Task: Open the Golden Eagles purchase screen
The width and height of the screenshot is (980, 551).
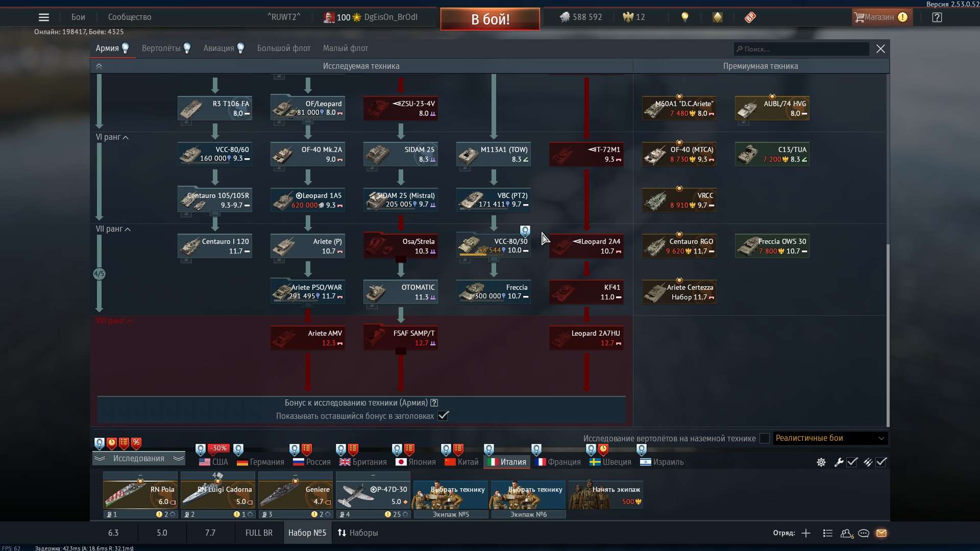Action: 633,17
